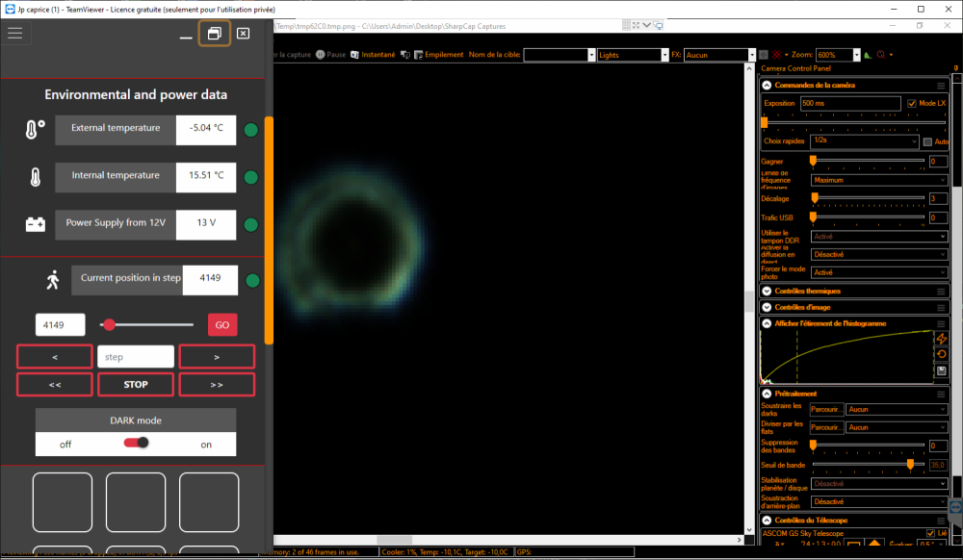Click the single step forward > button
Image resolution: width=963 pixels, height=560 pixels.
point(217,357)
